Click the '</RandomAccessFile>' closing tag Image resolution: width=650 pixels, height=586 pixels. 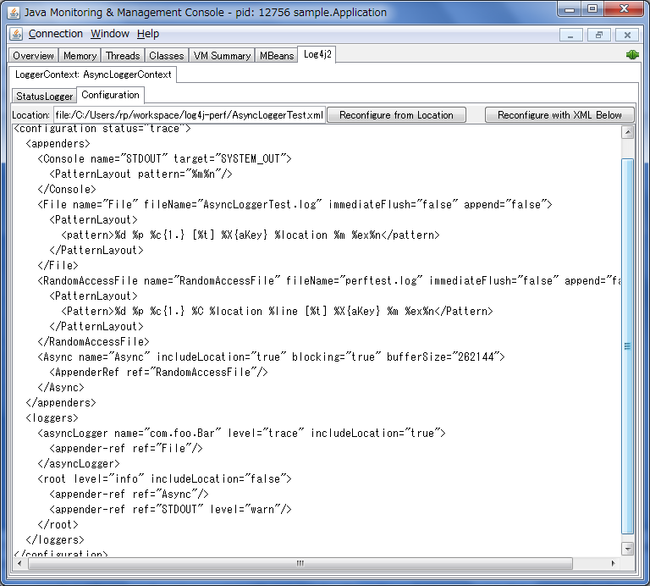point(93,342)
